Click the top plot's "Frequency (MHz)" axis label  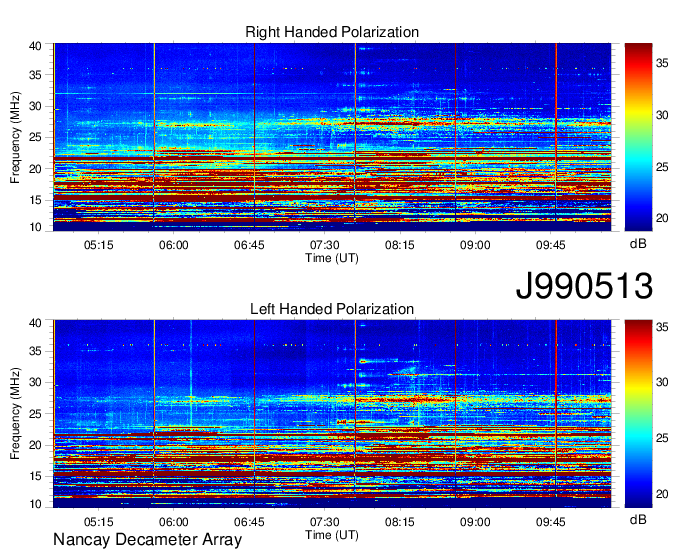click(15, 137)
